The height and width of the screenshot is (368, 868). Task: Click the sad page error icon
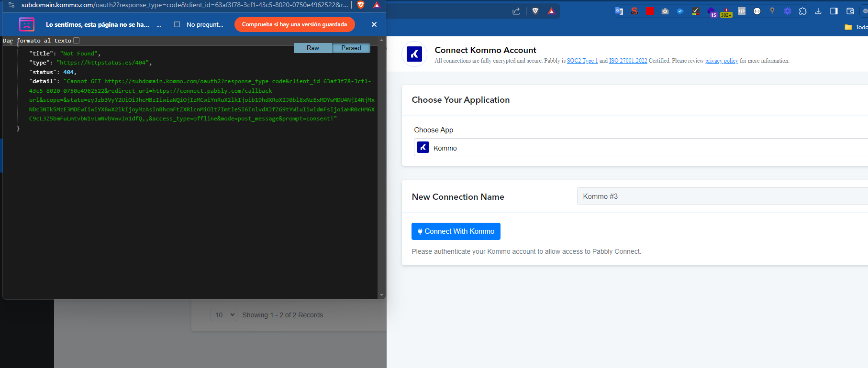pos(27,24)
